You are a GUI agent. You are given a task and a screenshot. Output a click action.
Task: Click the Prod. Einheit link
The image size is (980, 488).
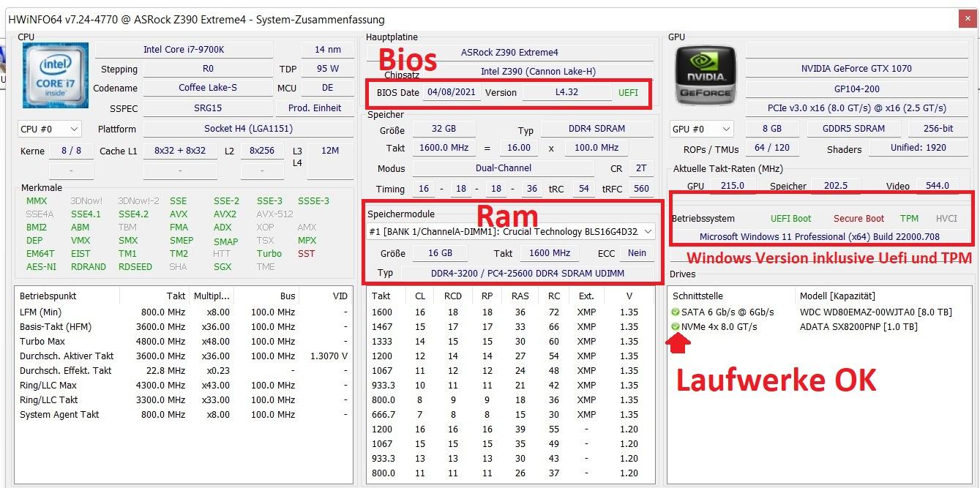pyautogui.click(x=315, y=108)
